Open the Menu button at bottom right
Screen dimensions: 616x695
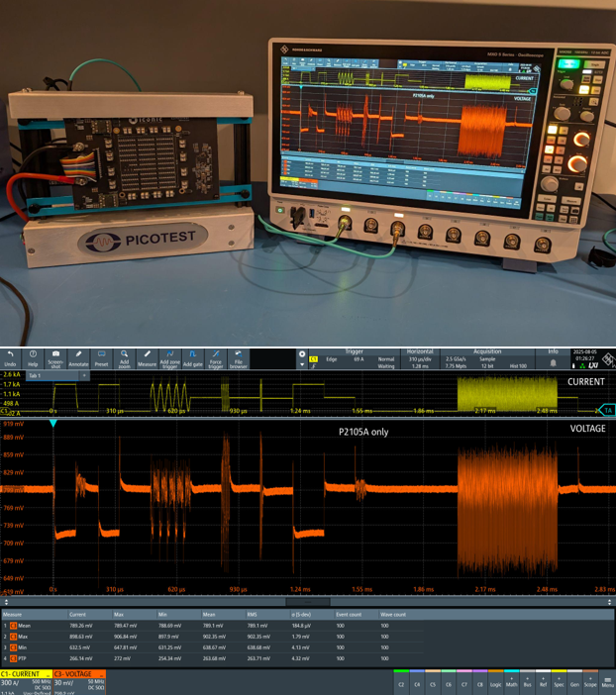[x=607, y=682]
